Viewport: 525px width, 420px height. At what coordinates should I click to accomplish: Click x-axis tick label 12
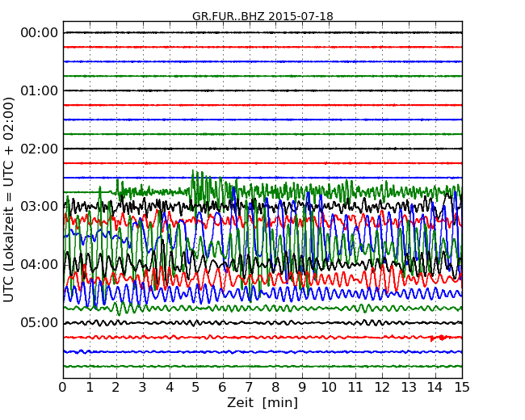point(382,387)
